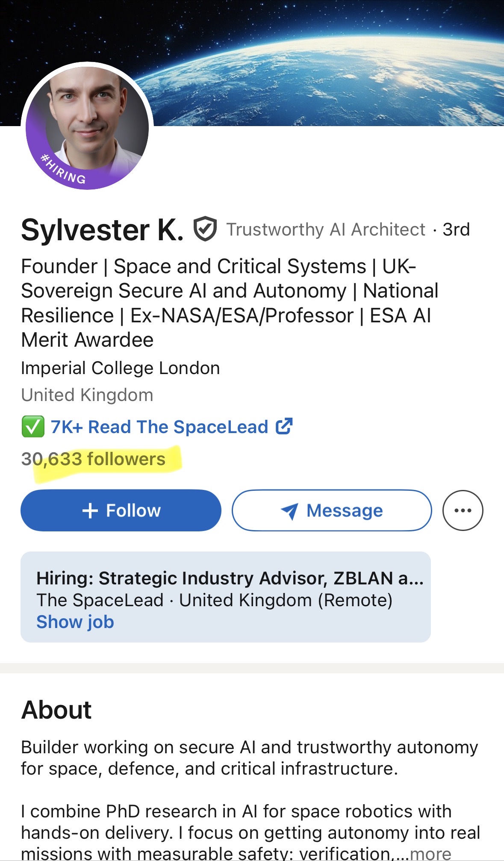Click the "Trustworthy AI Architect" label
The image size is (504, 861).
326,230
